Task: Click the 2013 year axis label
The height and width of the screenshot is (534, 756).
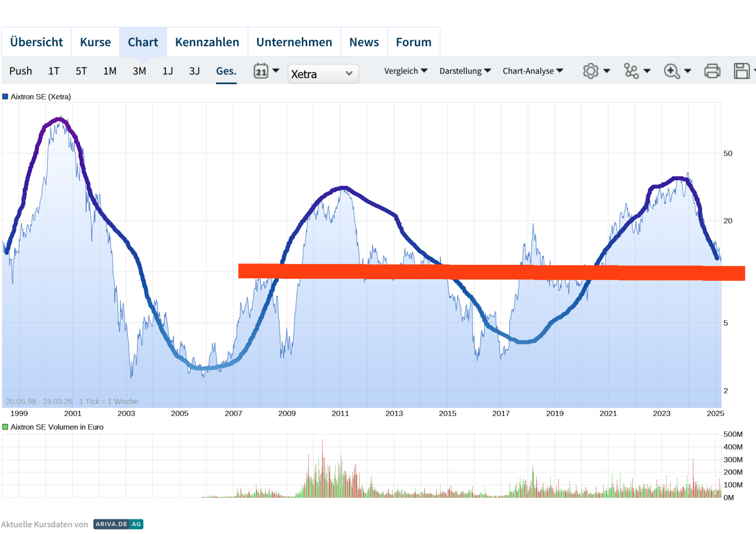Action: (x=394, y=413)
